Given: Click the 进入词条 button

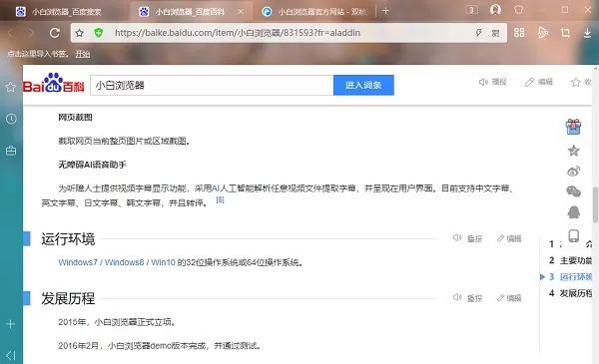Looking at the screenshot, I should (363, 85).
